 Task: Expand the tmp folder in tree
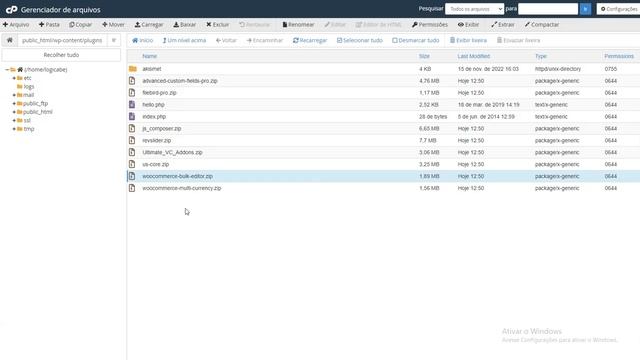[x=14, y=129]
